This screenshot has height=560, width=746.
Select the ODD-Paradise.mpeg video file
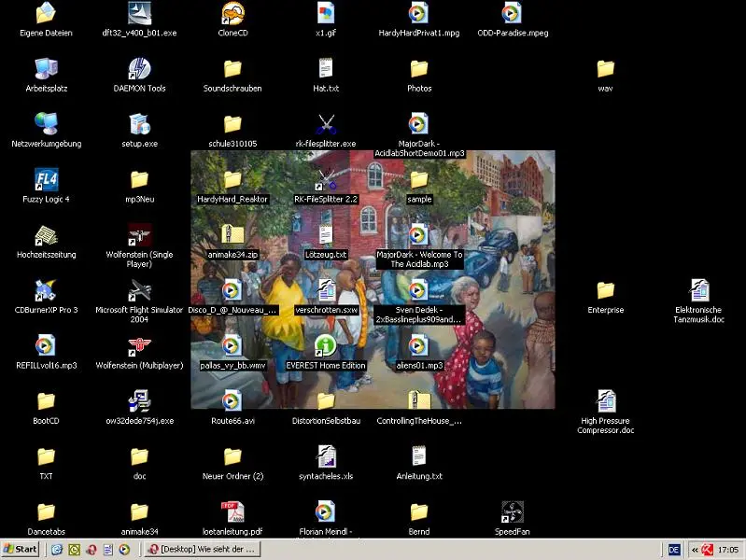point(513,13)
